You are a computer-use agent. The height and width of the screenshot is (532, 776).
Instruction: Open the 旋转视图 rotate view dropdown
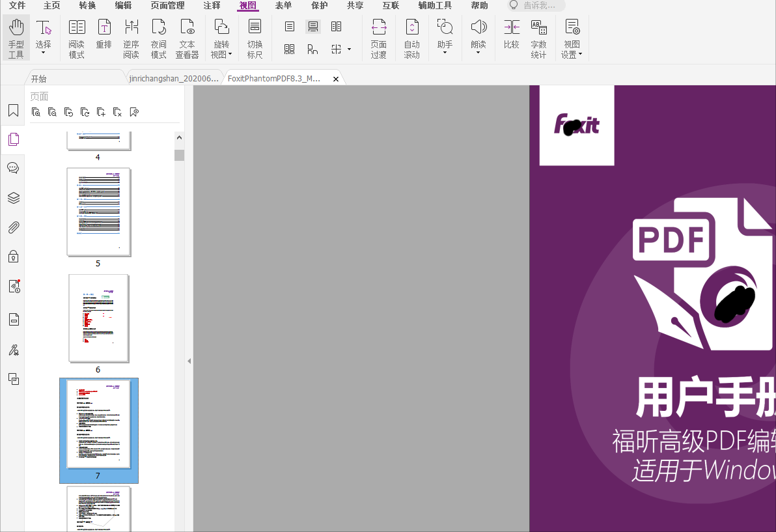(221, 38)
